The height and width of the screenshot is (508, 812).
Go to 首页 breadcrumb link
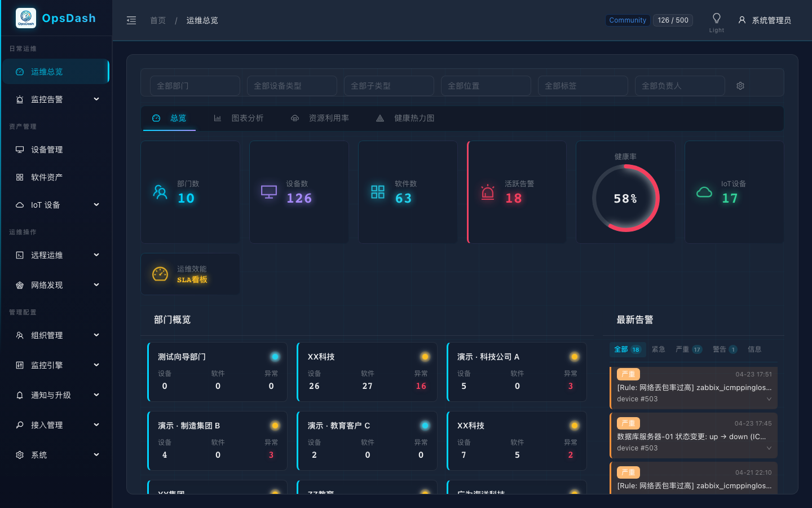coord(158,20)
